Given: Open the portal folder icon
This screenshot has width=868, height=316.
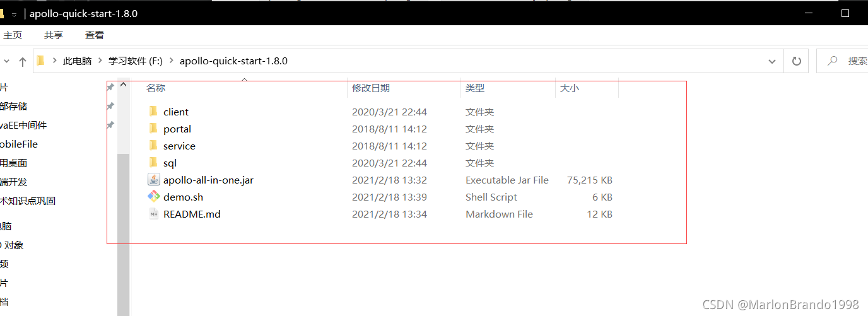Looking at the screenshot, I should [153, 129].
